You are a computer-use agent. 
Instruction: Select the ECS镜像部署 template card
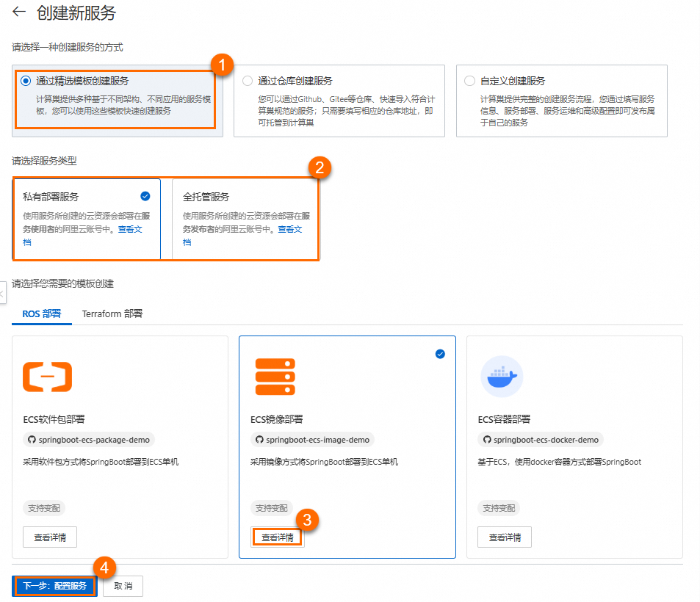click(x=347, y=446)
